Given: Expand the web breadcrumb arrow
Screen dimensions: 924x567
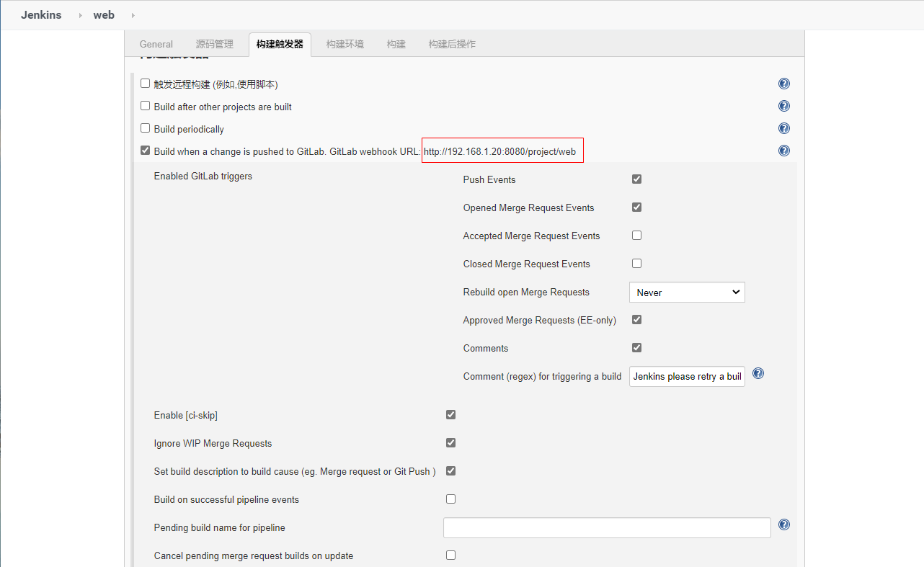Looking at the screenshot, I should point(133,15).
